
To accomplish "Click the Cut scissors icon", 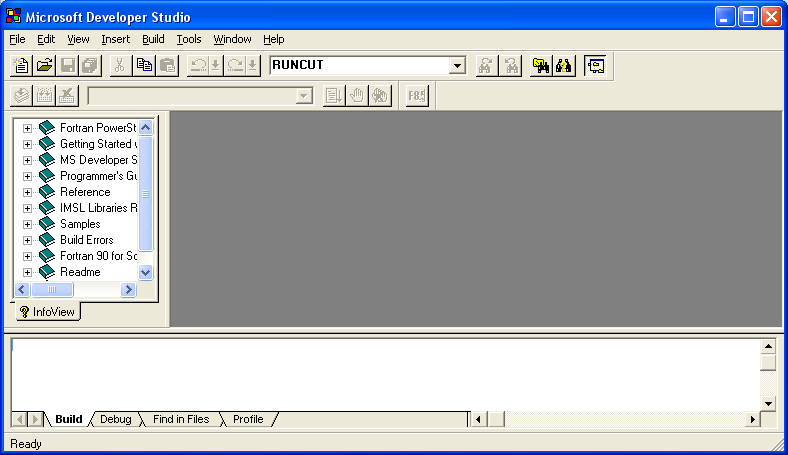I will tap(120, 65).
